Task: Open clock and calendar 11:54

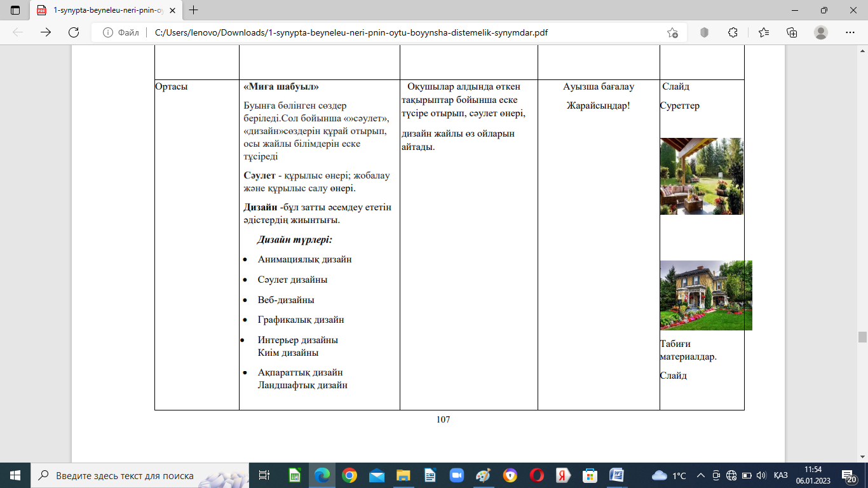Action: click(812, 475)
